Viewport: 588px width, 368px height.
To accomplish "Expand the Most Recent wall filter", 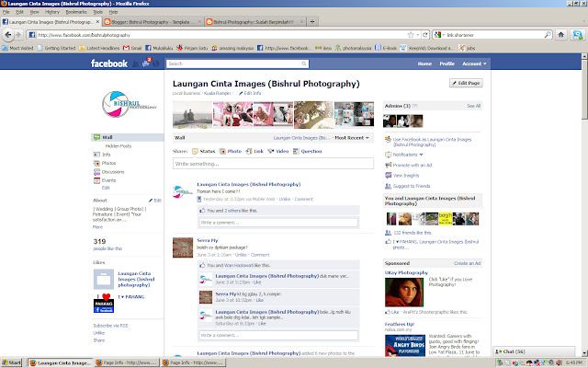I will click(x=352, y=138).
